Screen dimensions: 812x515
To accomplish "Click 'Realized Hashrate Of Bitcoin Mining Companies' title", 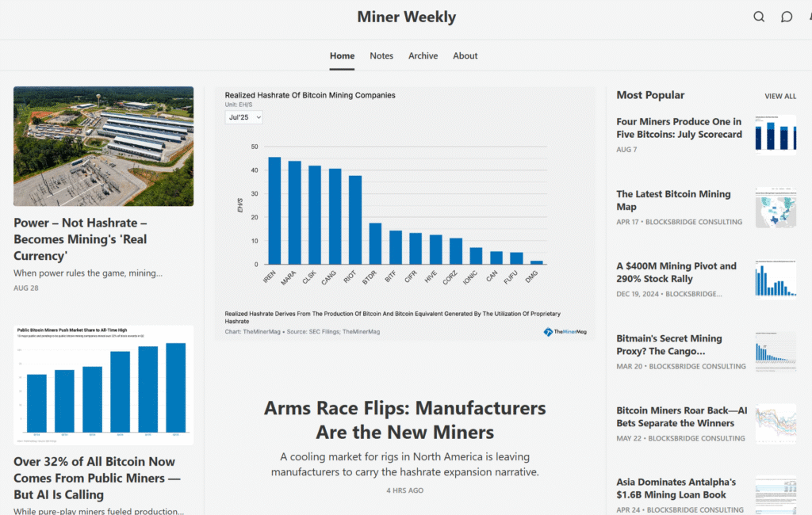I will 310,95.
